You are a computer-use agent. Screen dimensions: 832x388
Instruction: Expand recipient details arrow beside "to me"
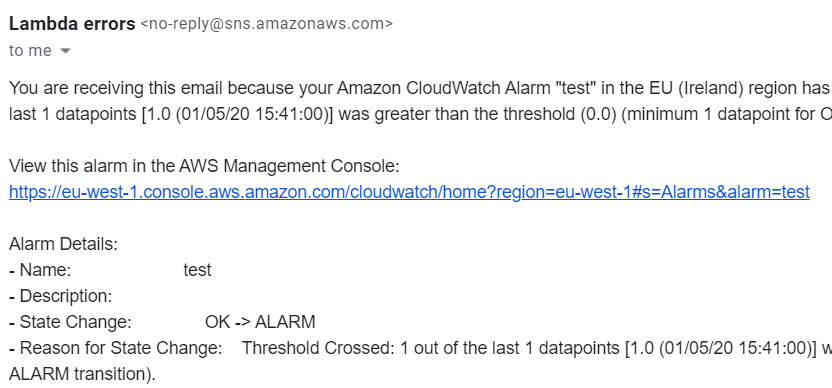(x=65, y=51)
